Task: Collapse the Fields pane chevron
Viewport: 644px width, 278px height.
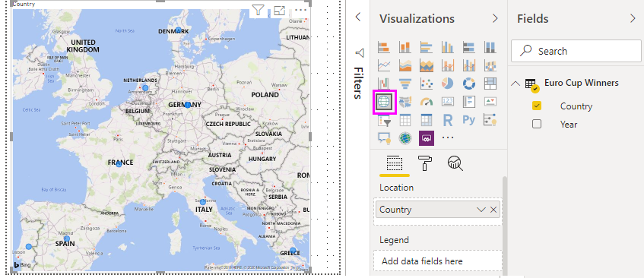Action: coord(633,18)
